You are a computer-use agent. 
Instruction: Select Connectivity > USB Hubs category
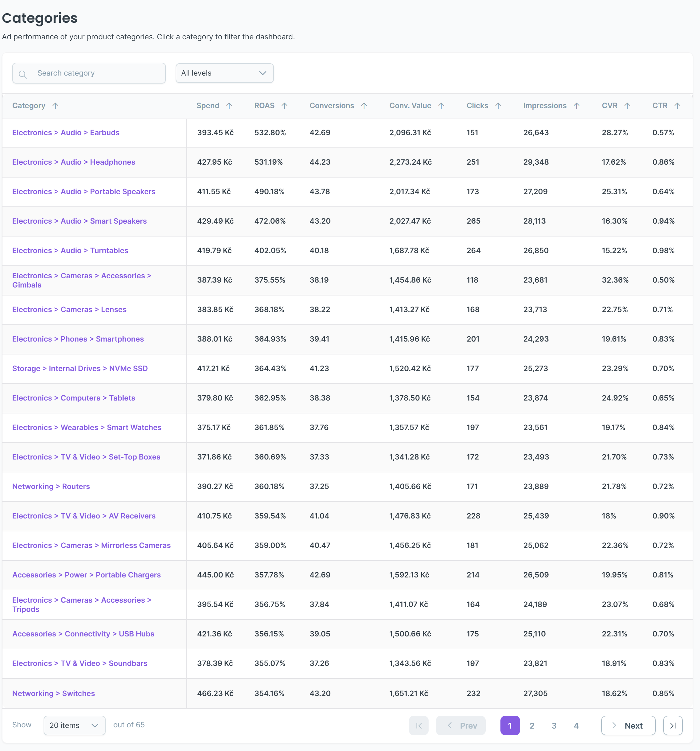tap(84, 634)
